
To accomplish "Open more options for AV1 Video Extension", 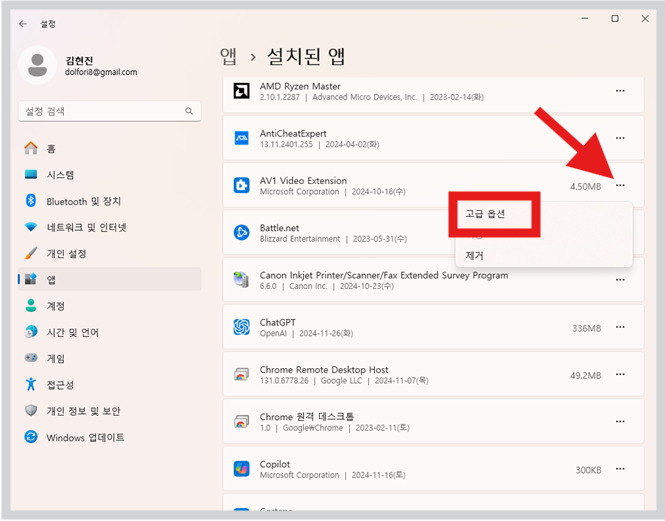I will tap(620, 185).
